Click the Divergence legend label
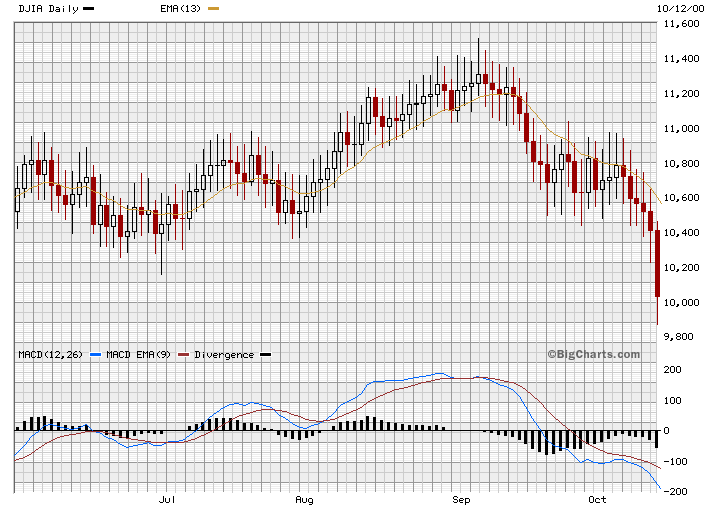Screen dimensions: 720x510 point(223,355)
